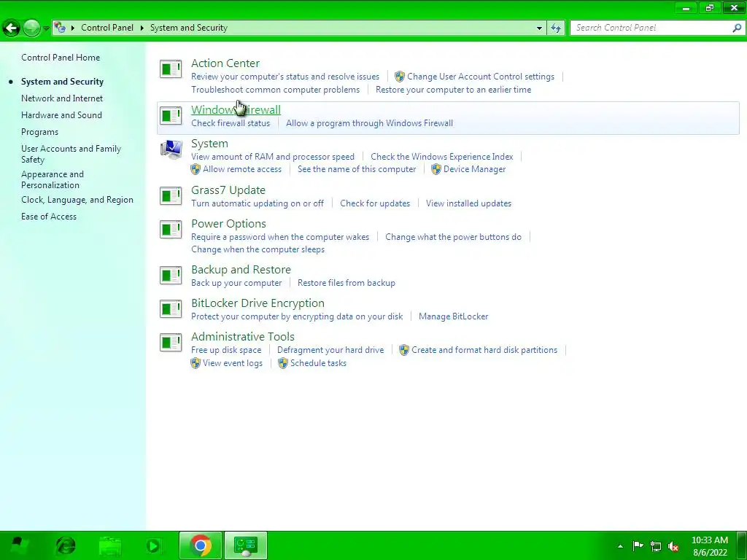Click Troubleshoot common computer problems
Screen dimensions: 747x560
[275, 90]
